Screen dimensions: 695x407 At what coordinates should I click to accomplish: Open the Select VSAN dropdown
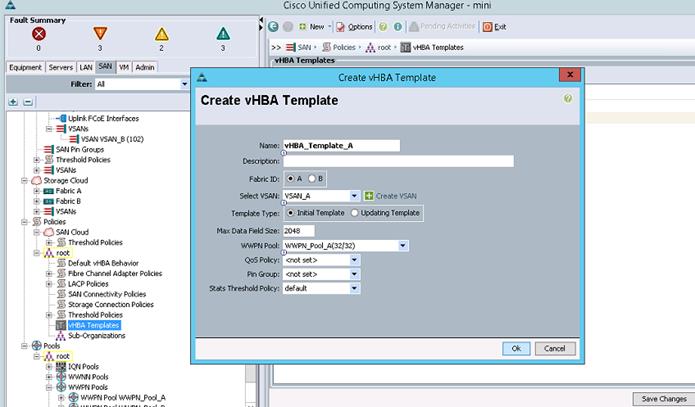pos(354,196)
